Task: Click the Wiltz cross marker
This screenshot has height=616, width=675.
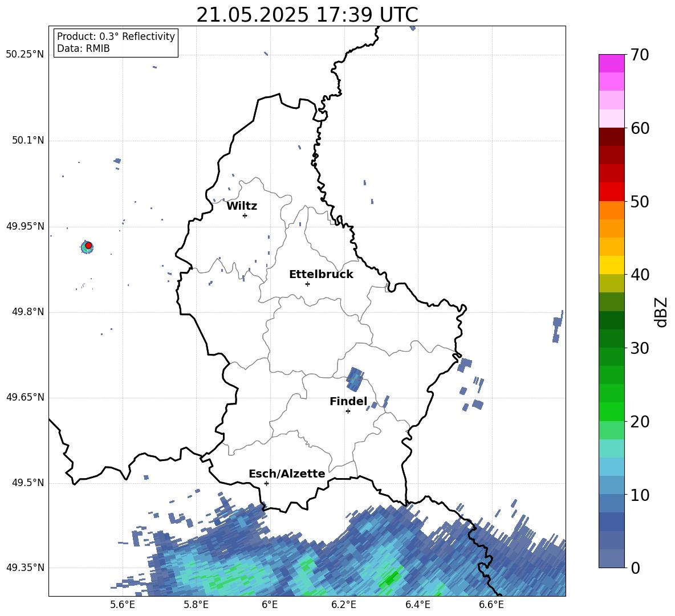Action: (x=245, y=215)
